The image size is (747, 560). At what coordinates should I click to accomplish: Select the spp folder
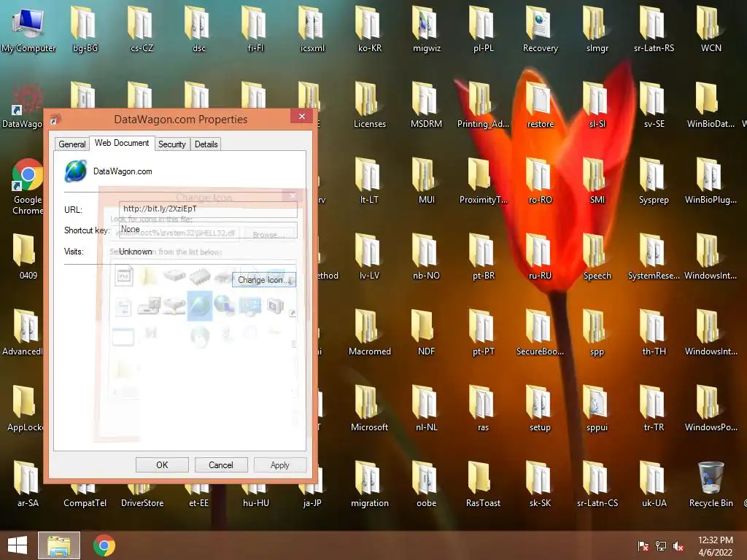point(597,332)
